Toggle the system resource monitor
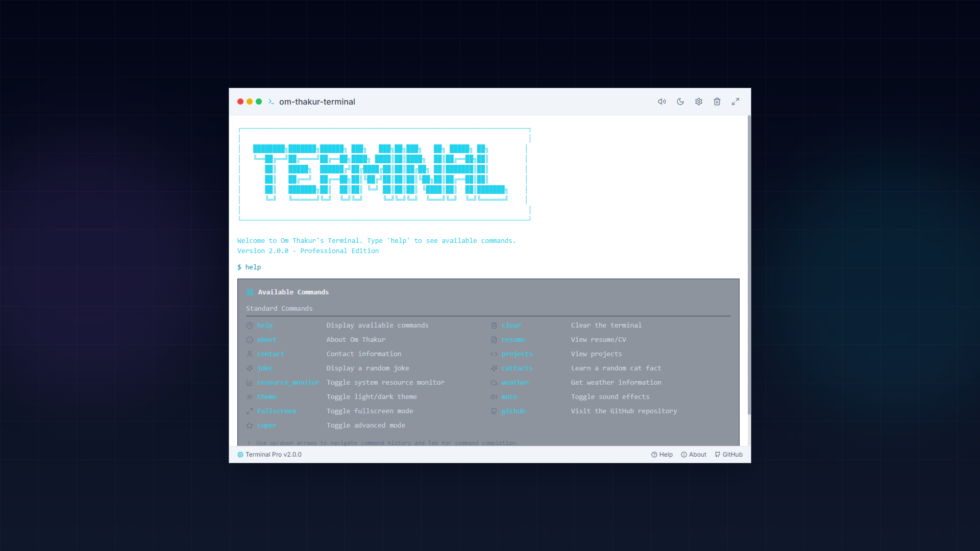980x551 pixels. pyautogui.click(x=288, y=382)
